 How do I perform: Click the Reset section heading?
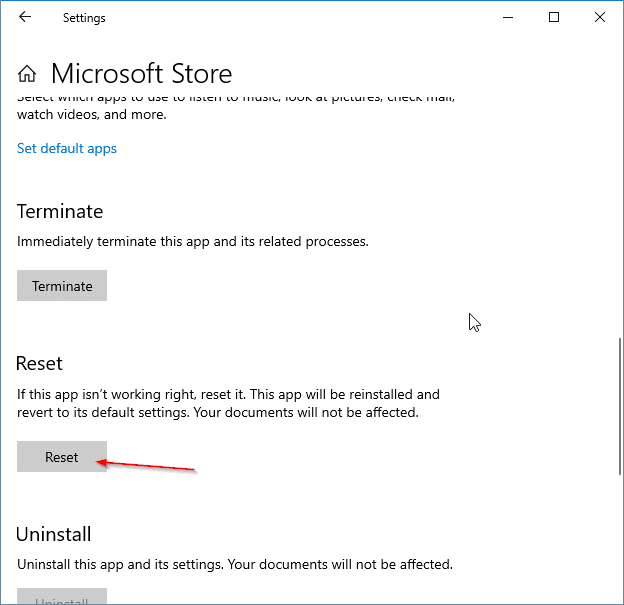(39, 363)
